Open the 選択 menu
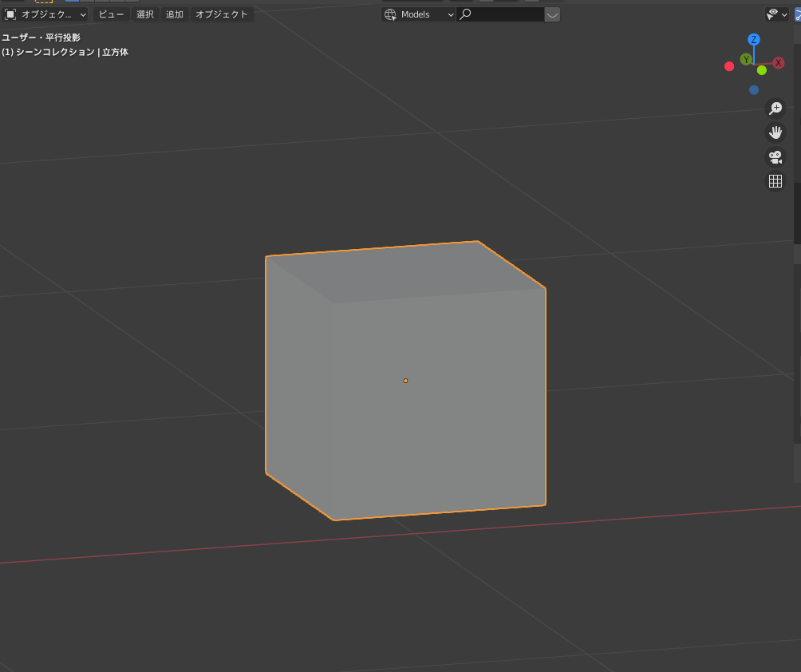Viewport: 801px width, 672px height. (145, 14)
